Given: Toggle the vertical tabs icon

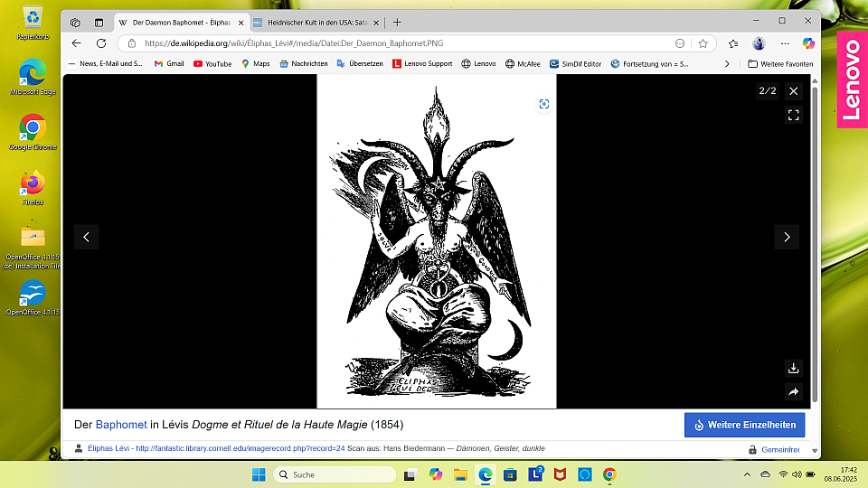Looking at the screenshot, I should click(99, 23).
